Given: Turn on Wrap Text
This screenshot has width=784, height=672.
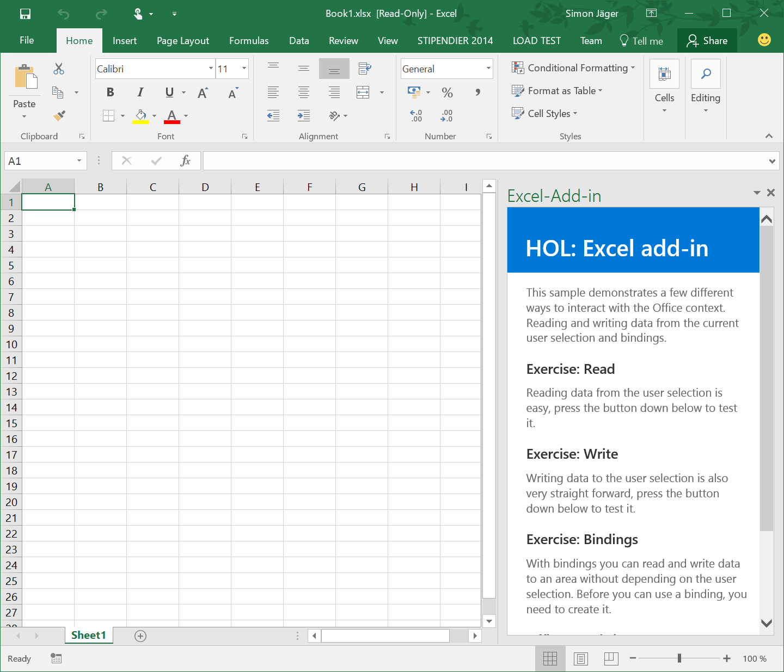Looking at the screenshot, I should point(365,68).
